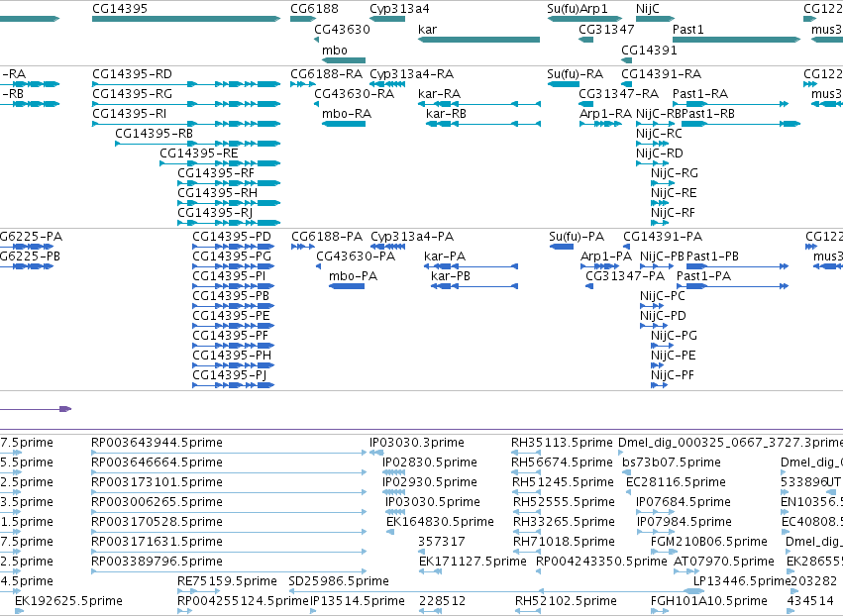
Task: Open protein CG14395-PD
Action: point(232,237)
